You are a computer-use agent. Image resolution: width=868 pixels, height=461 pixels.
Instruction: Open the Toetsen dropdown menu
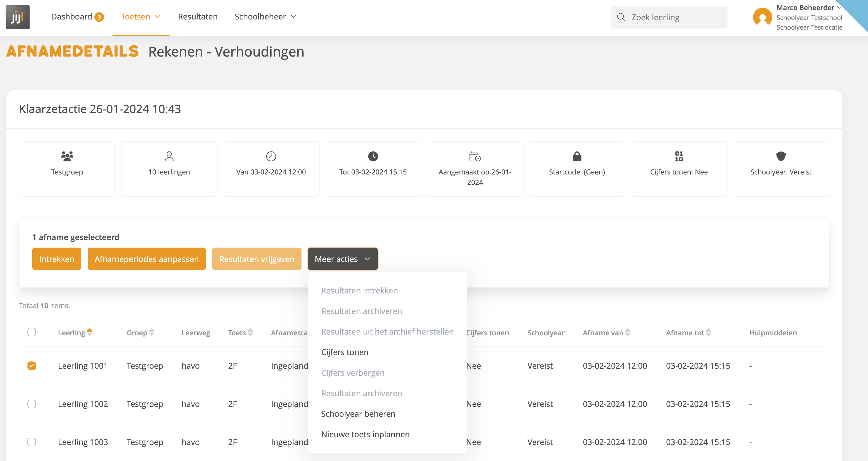[x=141, y=17]
